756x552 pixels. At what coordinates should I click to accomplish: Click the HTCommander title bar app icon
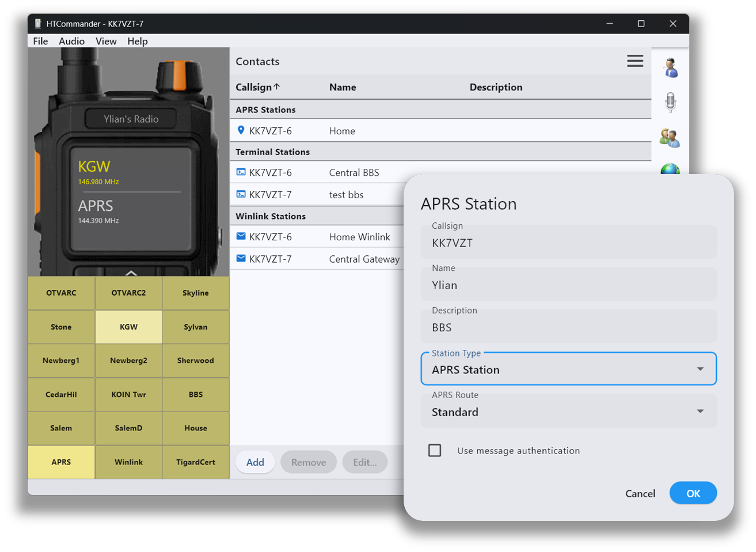tap(38, 24)
